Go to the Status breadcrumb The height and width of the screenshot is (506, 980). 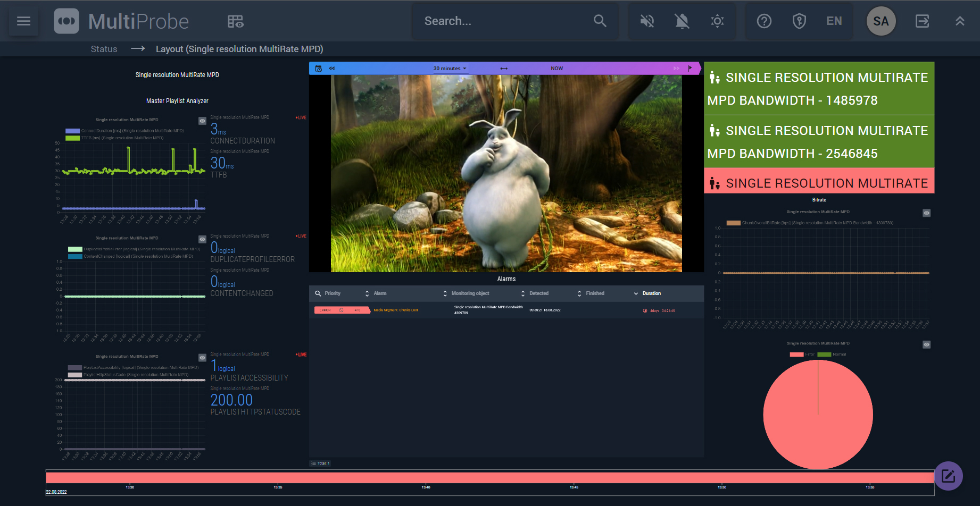pos(104,49)
